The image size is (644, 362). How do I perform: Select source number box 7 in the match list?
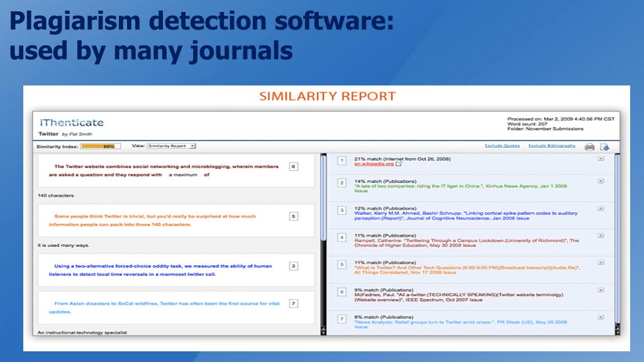341,319
